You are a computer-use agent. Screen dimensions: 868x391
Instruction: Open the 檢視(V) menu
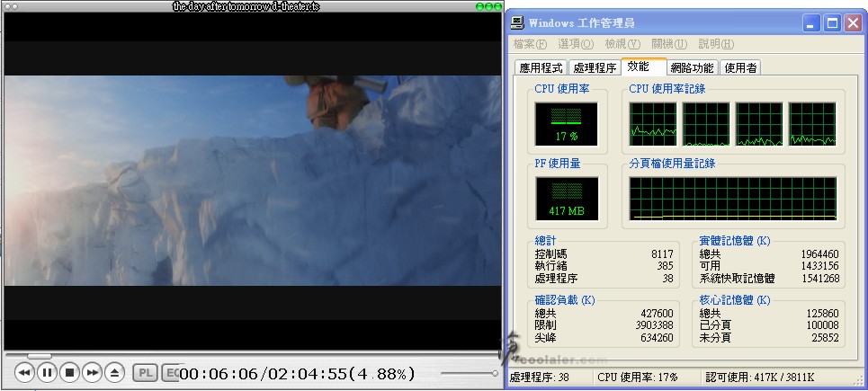coord(622,44)
